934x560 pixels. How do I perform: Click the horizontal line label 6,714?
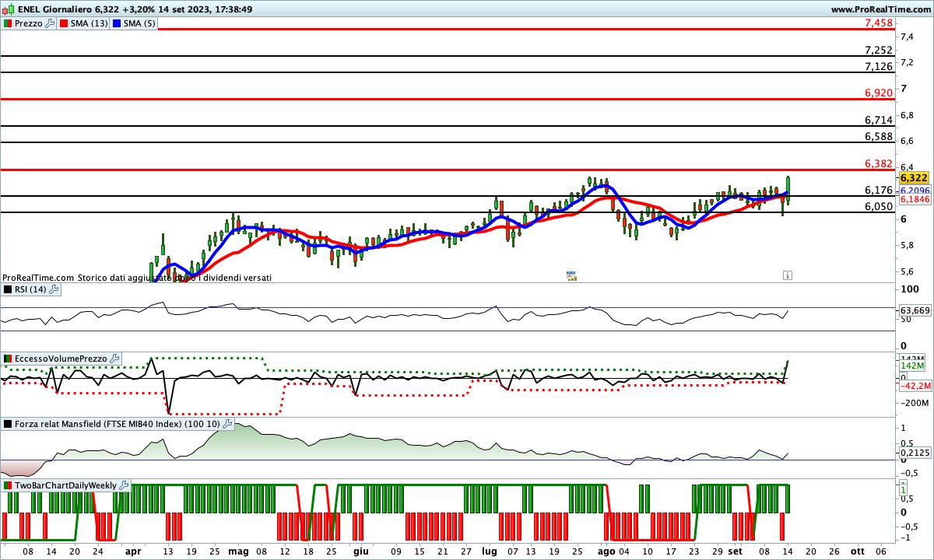879,121
